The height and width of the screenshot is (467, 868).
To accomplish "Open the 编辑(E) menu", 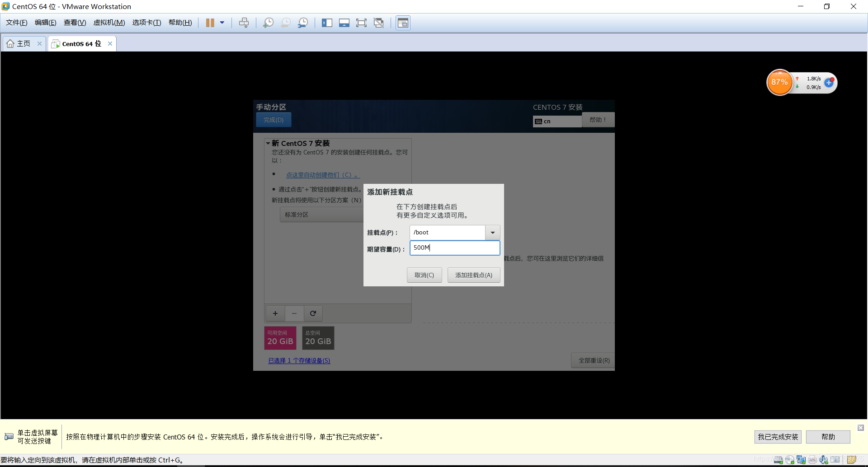I will point(45,23).
